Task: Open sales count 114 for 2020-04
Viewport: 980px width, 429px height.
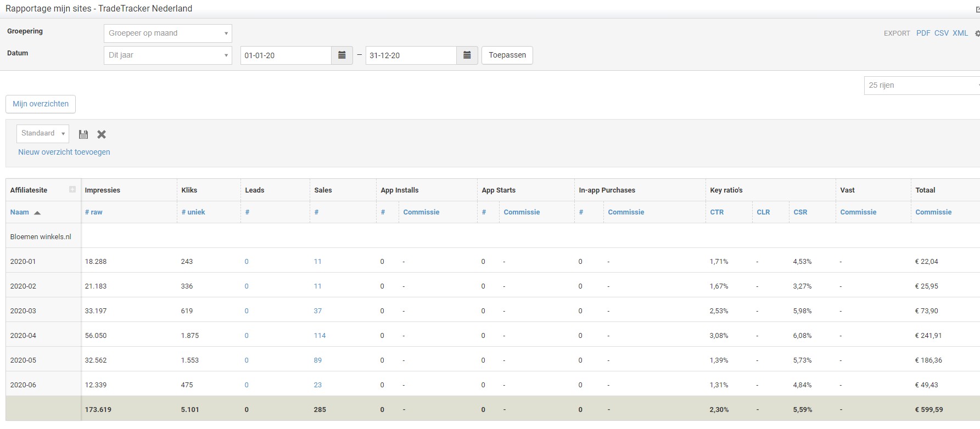Action: 320,336
